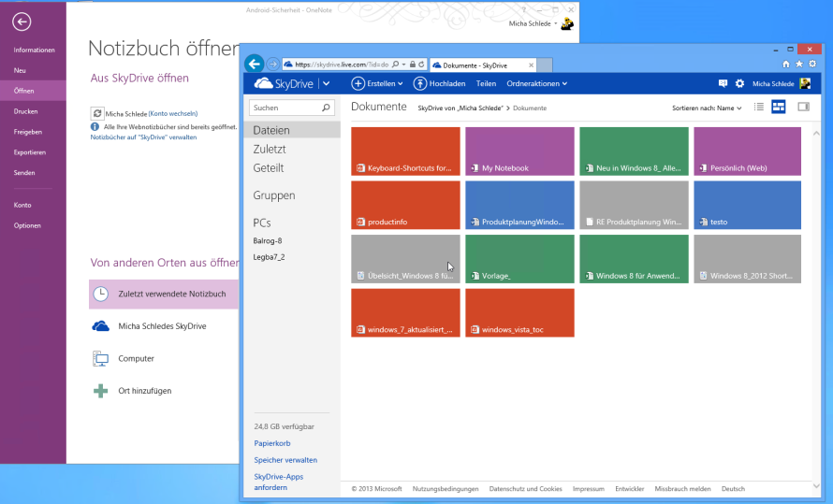833x504 pixels.
Task: Open Gruppen in the SkyDrive sidebar
Action: 274,195
